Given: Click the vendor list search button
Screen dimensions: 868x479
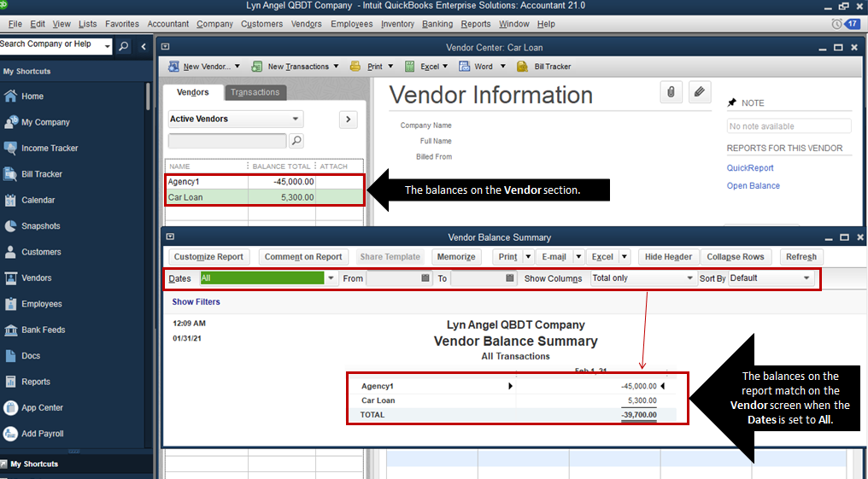Looking at the screenshot, I should [296, 141].
